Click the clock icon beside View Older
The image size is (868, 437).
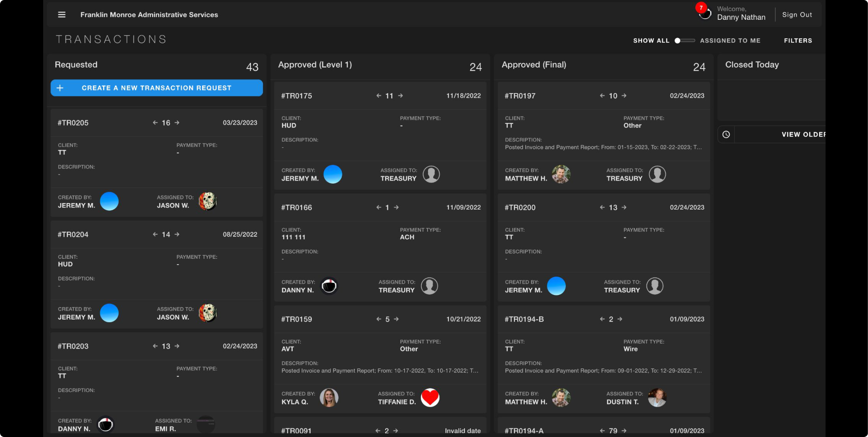pyautogui.click(x=726, y=134)
